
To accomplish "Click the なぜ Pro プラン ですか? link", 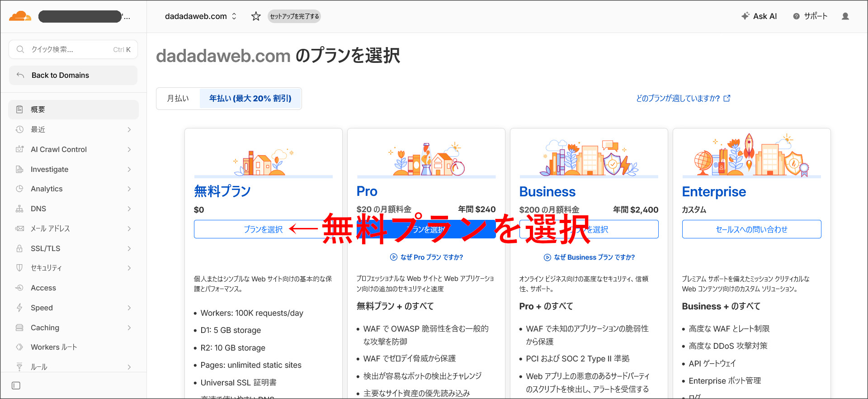I will (426, 257).
